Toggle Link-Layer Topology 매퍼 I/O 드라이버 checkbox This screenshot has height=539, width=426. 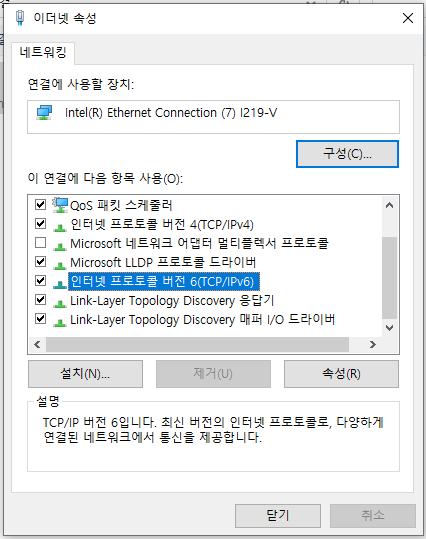tap(41, 319)
